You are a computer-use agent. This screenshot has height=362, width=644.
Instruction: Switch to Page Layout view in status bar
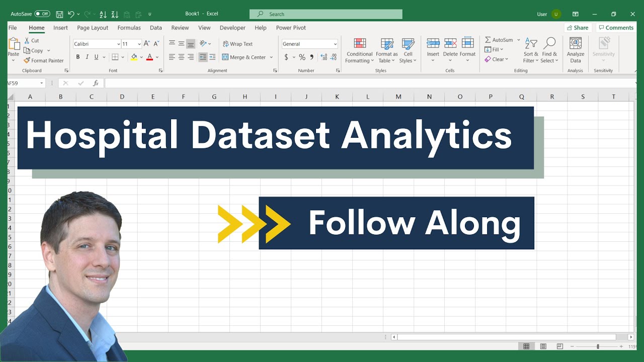pyautogui.click(x=543, y=346)
